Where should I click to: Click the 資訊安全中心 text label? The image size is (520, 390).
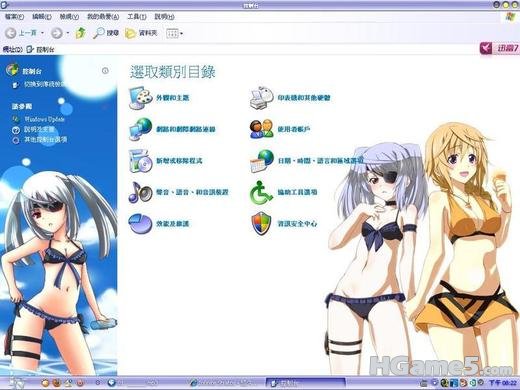click(x=297, y=224)
